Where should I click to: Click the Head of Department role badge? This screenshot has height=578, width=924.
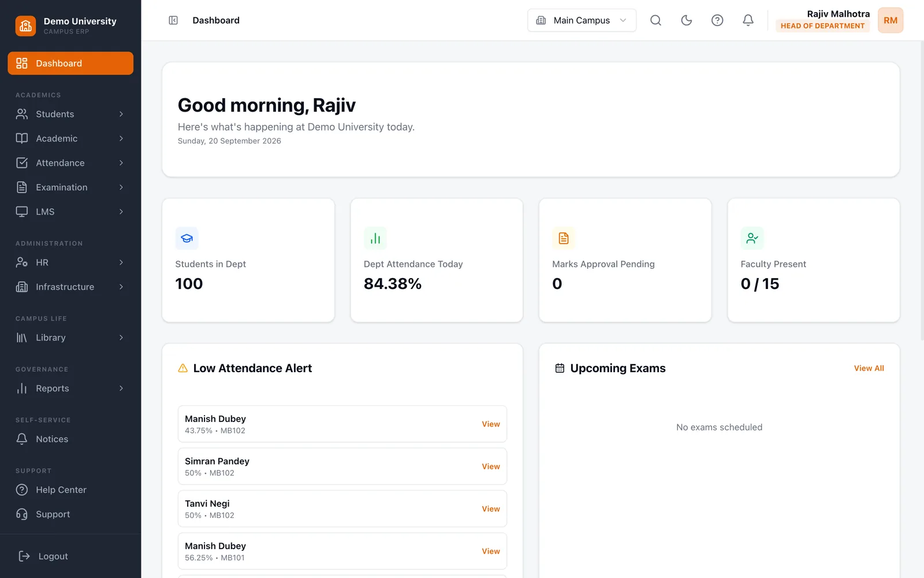822,26
